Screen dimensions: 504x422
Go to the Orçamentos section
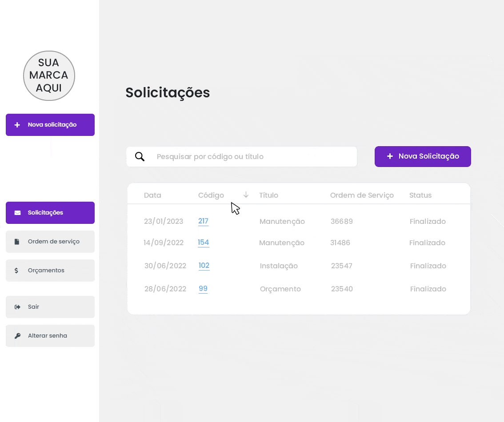[50, 271]
